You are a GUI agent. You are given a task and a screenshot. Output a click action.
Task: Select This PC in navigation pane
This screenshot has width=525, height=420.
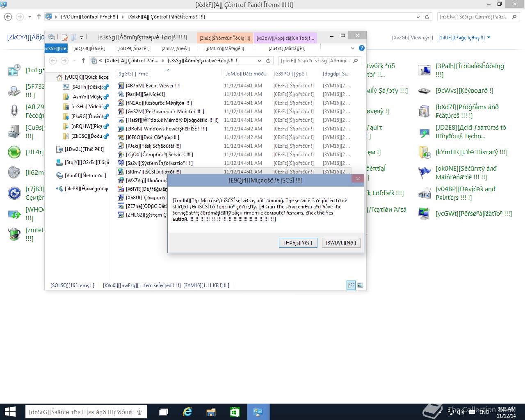click(80, 149)
